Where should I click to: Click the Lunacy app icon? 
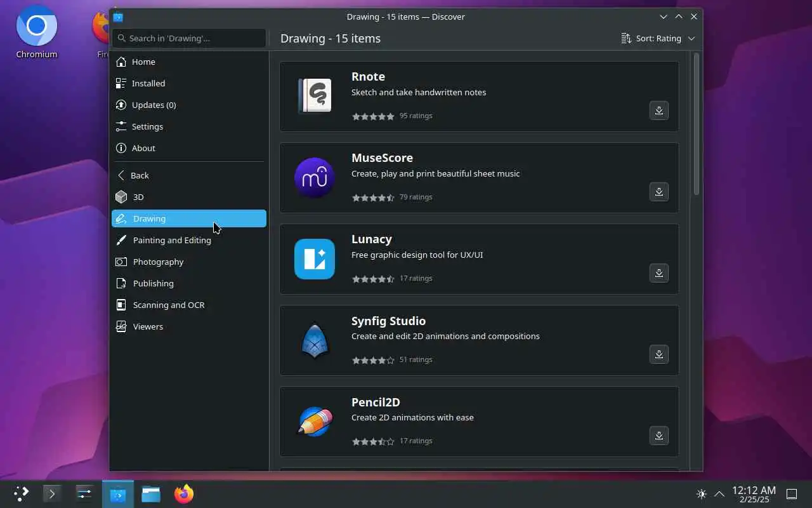click(315, 259)
